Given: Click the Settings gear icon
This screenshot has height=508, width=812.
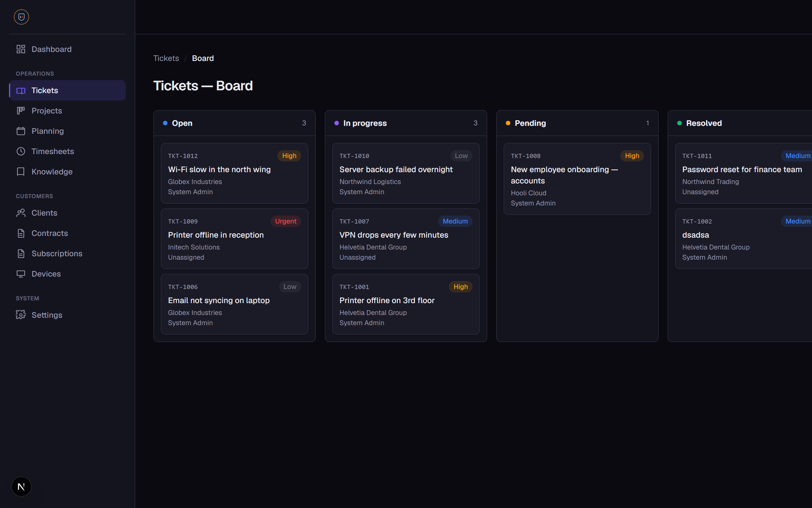Looking at the screenshot, I should click(x=21, y=315).
